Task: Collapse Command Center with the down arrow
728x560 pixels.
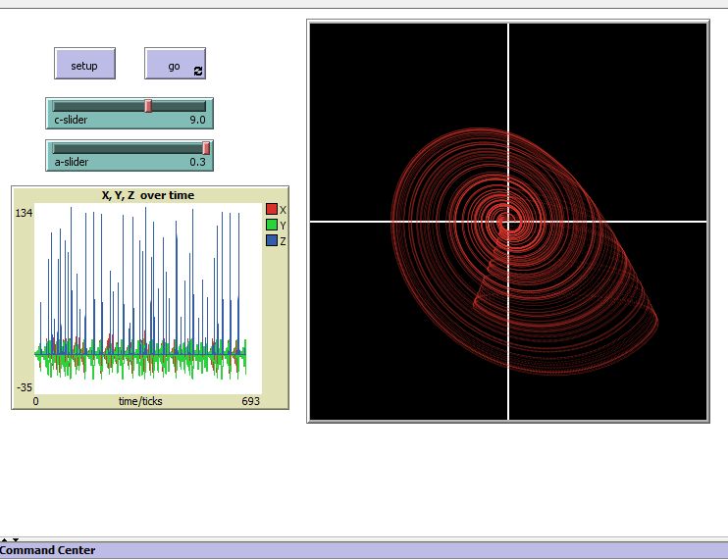Action: (x=14, y=539)
